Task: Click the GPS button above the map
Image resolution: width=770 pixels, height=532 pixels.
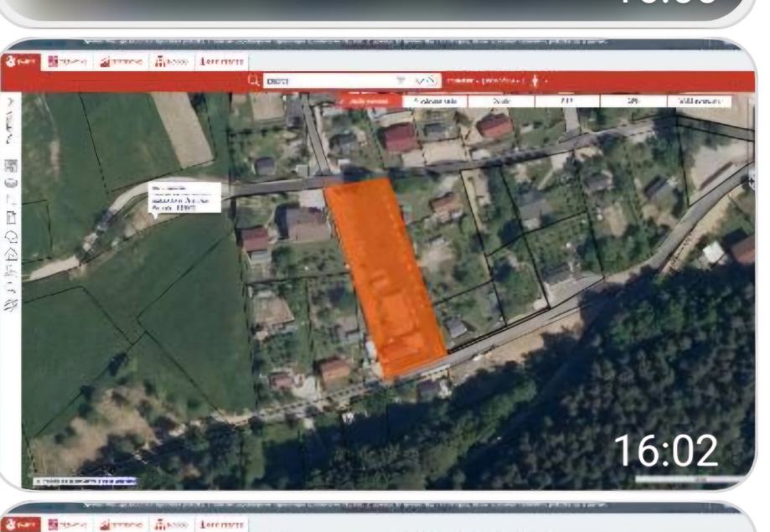Action: coord(633,101)
